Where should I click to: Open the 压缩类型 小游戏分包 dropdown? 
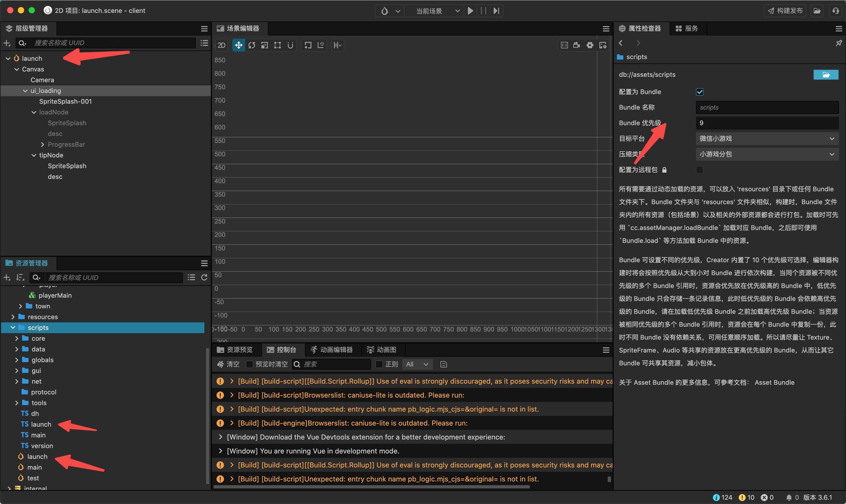[767, 154]
